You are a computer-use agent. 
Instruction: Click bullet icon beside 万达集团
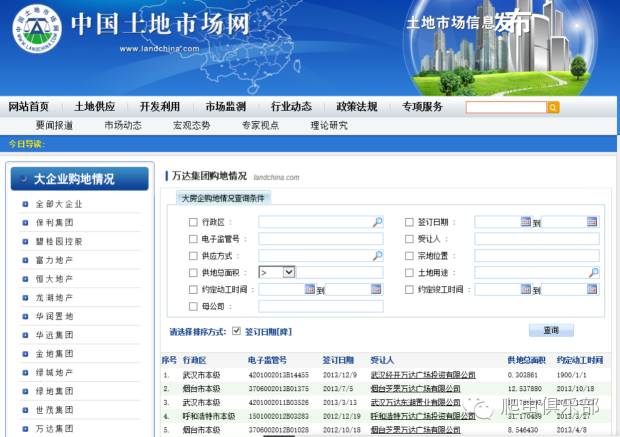[25, 429]
